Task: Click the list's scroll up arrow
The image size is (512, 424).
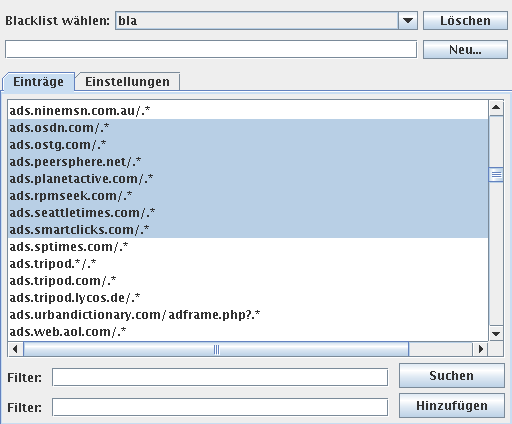Action: pos(496,107)
